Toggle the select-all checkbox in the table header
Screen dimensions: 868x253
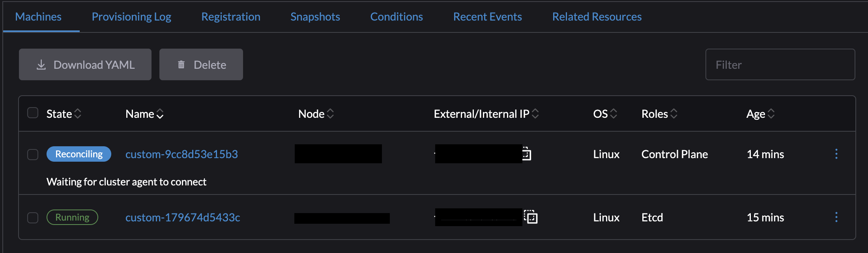tap(32, 113)
